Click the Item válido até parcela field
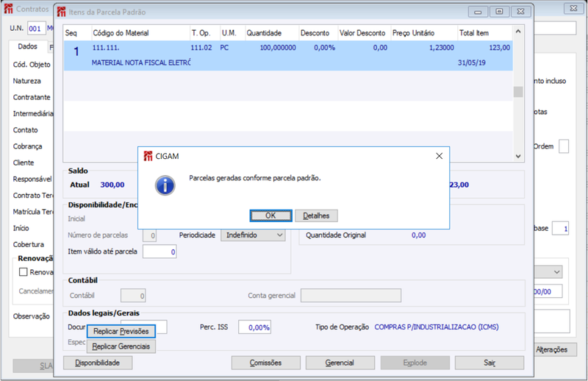This screenshot has height=381, width=588. (159, 252)
